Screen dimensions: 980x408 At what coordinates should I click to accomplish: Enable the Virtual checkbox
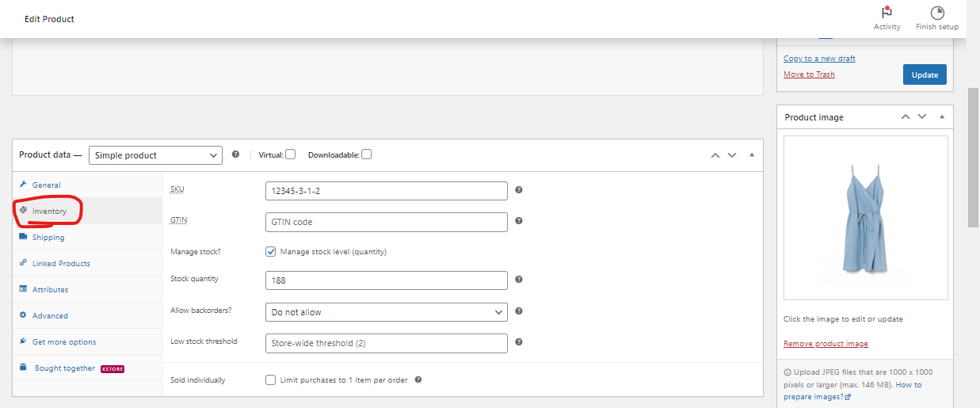tap(291, 154)
